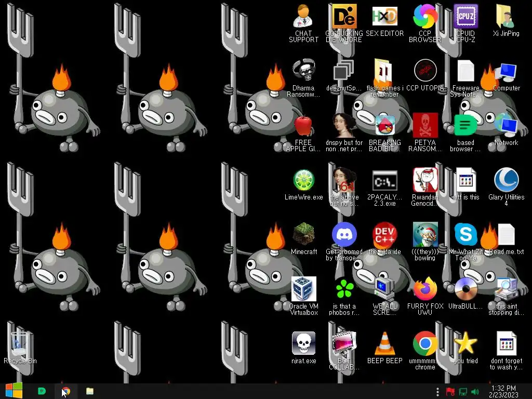Click the volume speaker tray icon

click(475, 392)
